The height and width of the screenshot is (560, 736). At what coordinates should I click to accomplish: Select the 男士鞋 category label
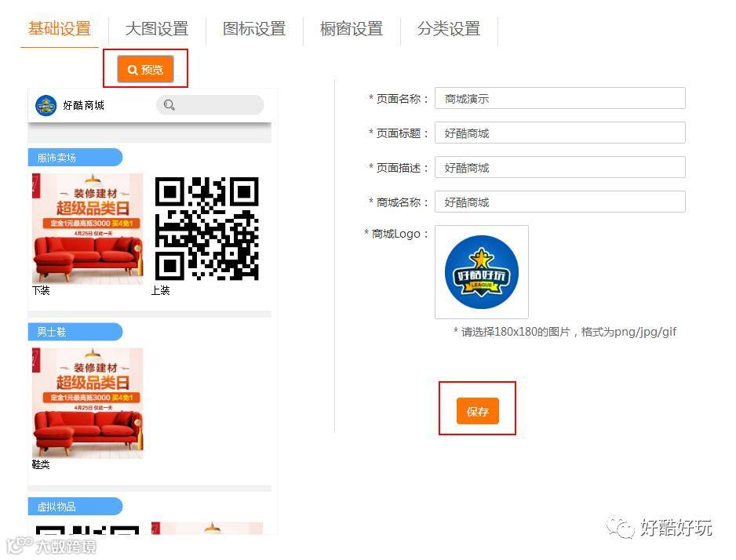[75, 332]
